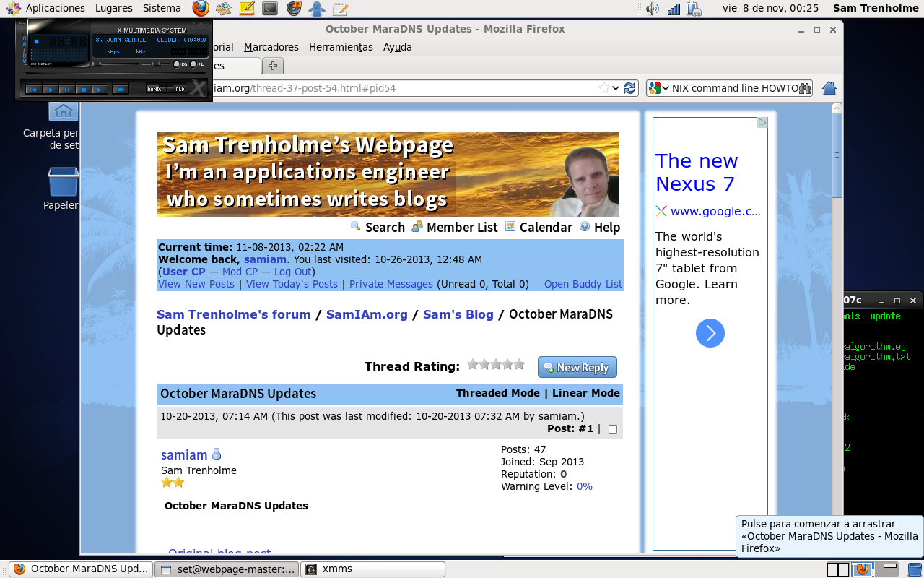Open View New Posts
The height and width of the screenshot is (578, 924).
[x=196, y=284]
